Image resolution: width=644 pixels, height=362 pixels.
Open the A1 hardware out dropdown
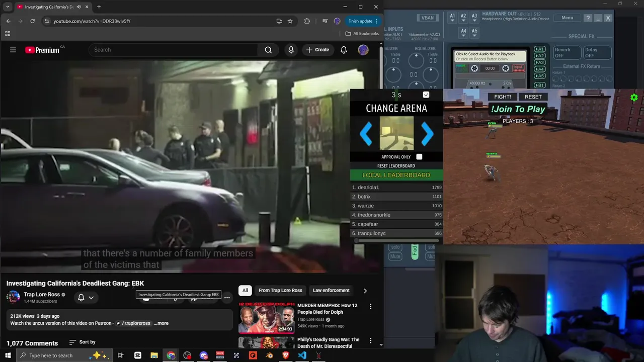tap(452, 18)
